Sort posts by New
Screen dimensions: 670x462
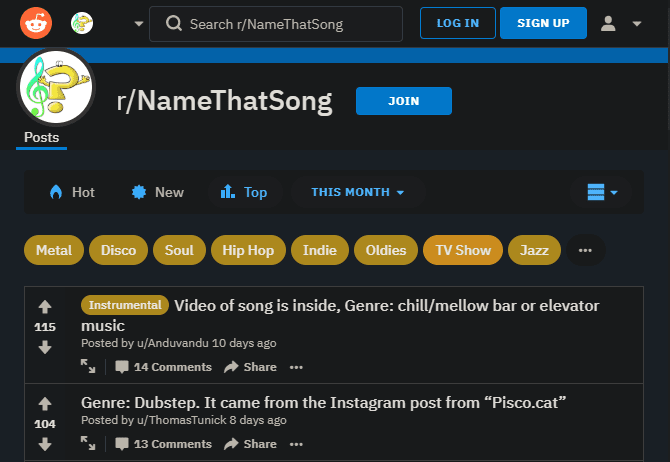click(158, 192)
